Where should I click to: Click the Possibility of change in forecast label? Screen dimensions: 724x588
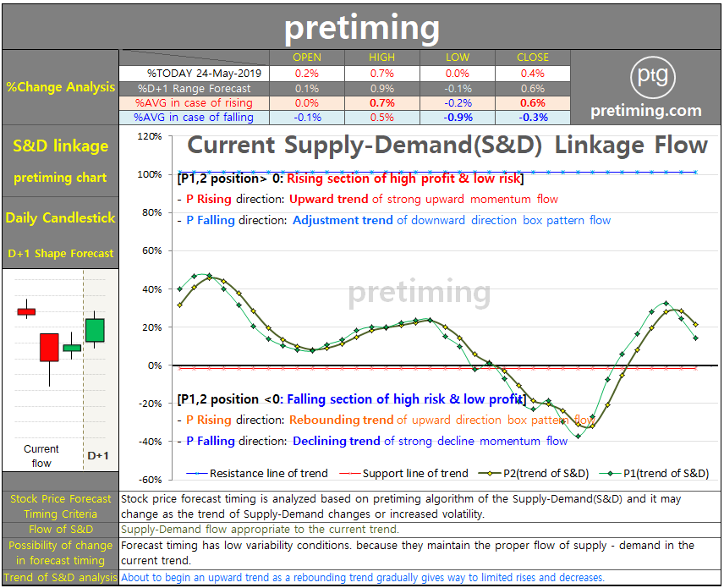pyautogui.click(x=61, y=553)
